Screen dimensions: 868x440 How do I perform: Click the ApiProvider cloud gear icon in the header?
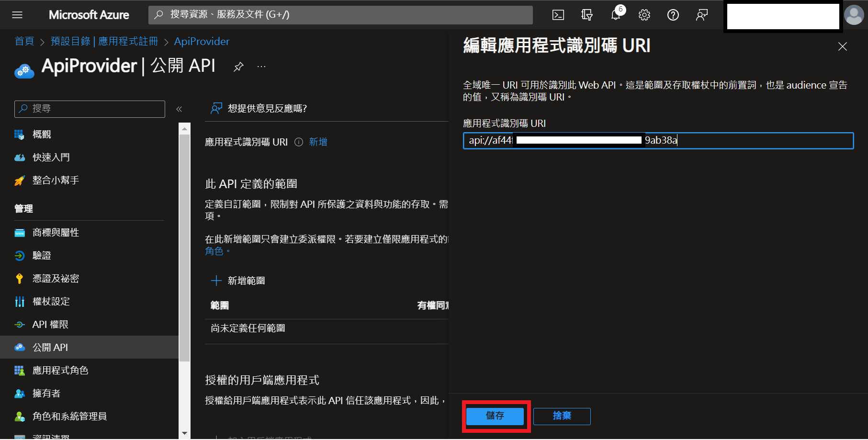click(24, 70)
